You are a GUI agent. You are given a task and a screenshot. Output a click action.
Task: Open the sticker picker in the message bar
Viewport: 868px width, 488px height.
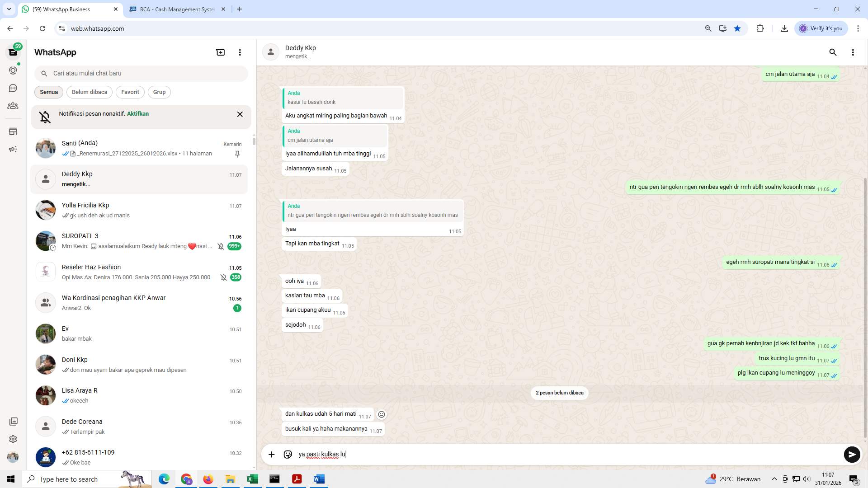pyautogui.click(x=288, y=455)
